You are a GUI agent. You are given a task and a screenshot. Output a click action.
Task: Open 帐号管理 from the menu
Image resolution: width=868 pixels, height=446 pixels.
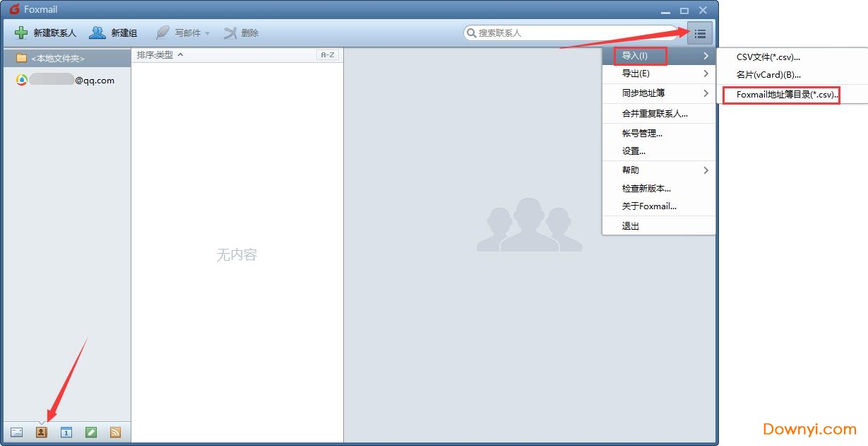642,133
